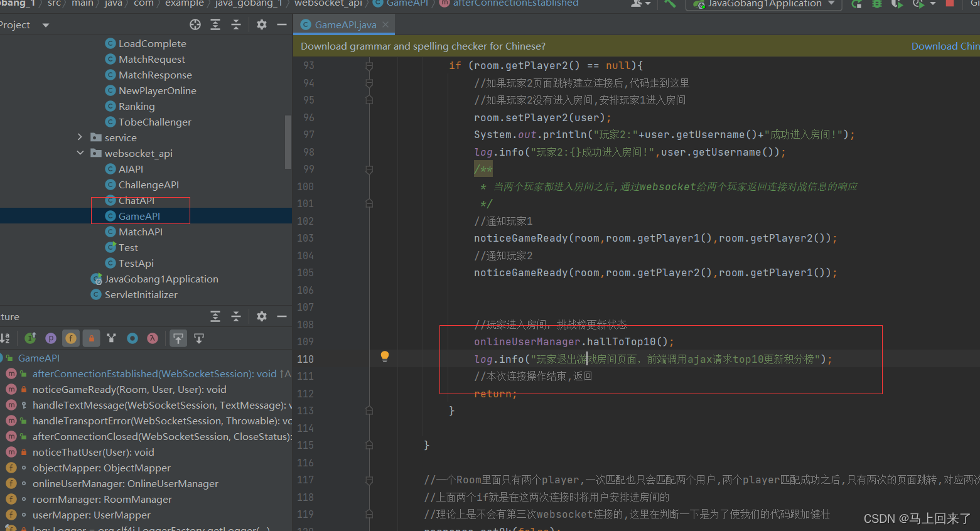Go to afterConnectionEstablished method in Structure
This screenshot has width=980, height=531.
click(x=154, y=373)
